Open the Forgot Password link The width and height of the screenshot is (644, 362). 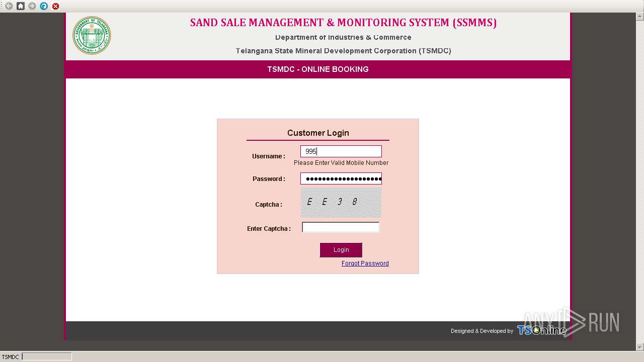point(365,263)
